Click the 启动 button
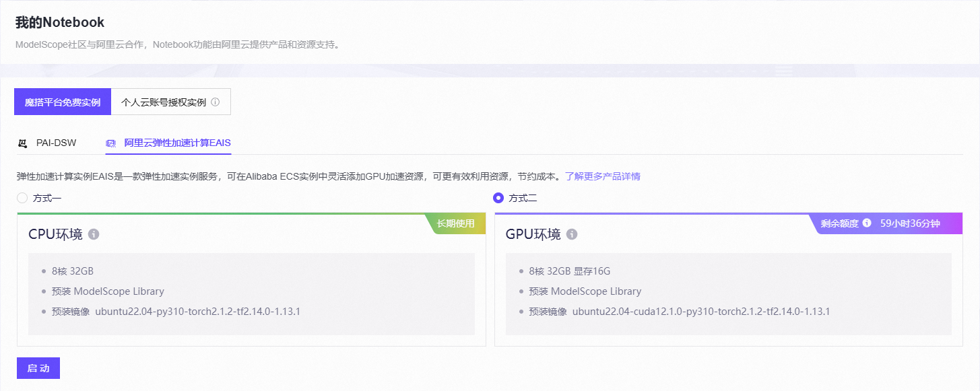This screenshot has height=391, width=980. [38, 367]
